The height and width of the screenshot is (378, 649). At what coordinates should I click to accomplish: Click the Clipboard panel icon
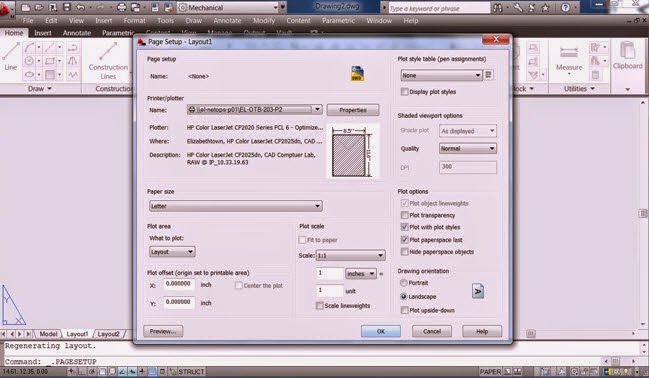[627, 55]
